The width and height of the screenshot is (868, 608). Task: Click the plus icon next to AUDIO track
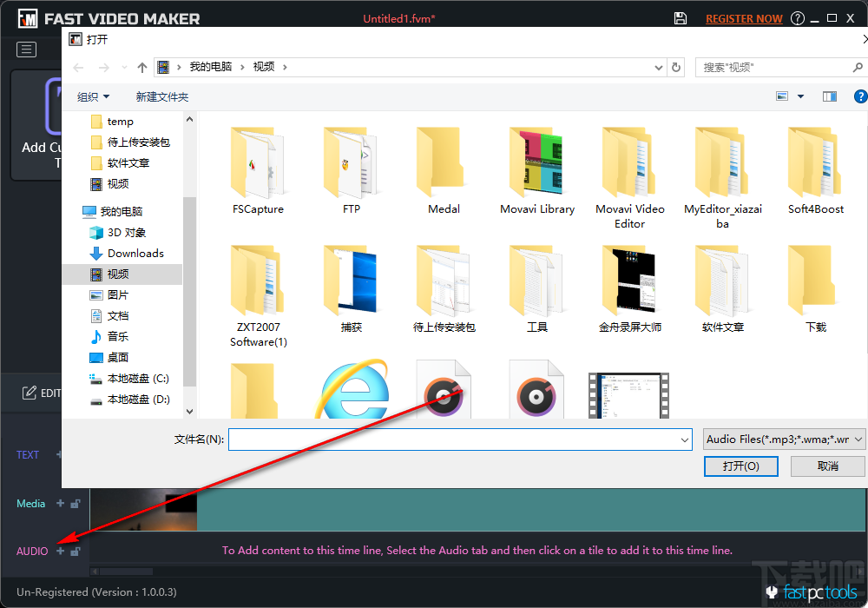point(60,552)
